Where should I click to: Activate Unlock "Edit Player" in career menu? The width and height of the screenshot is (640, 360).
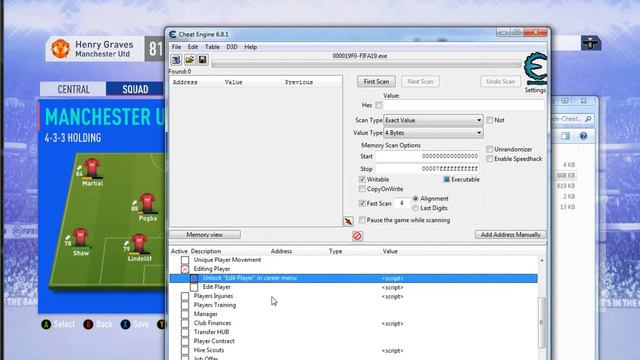click(194, 278)
